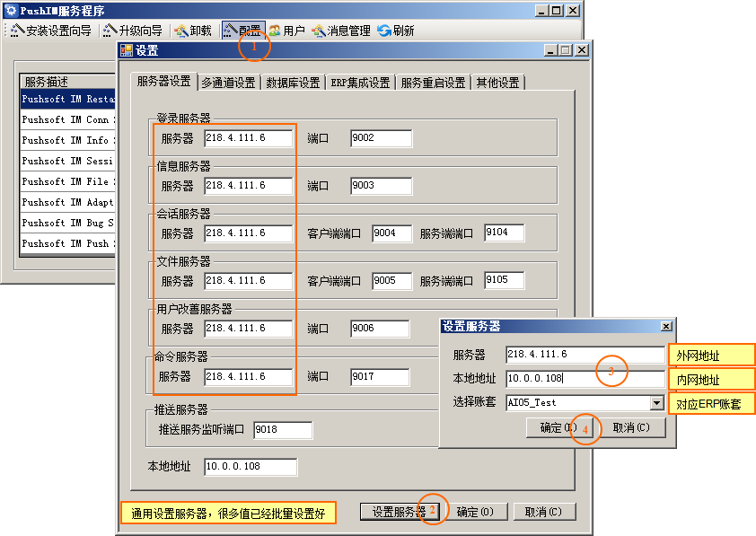This screenshot has height=536, width=756.
Task: Click 取消 in the main 设置 window
Action: (x=543, y=512)
